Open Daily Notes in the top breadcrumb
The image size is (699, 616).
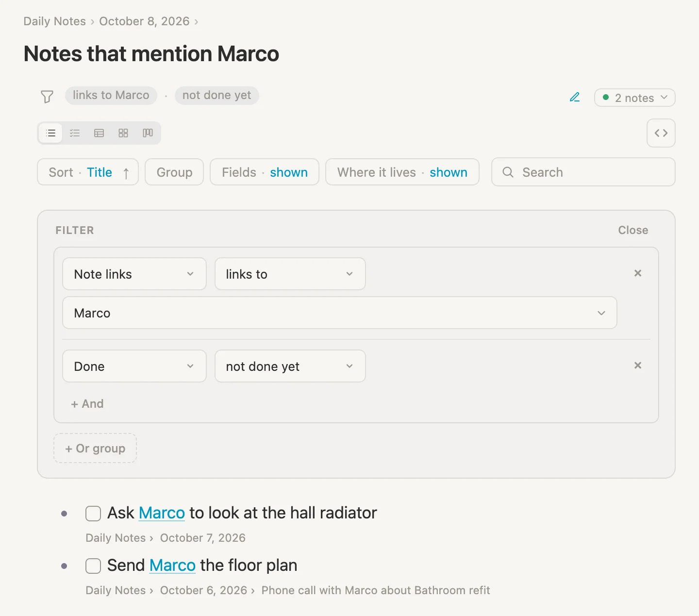click(55, 21)
